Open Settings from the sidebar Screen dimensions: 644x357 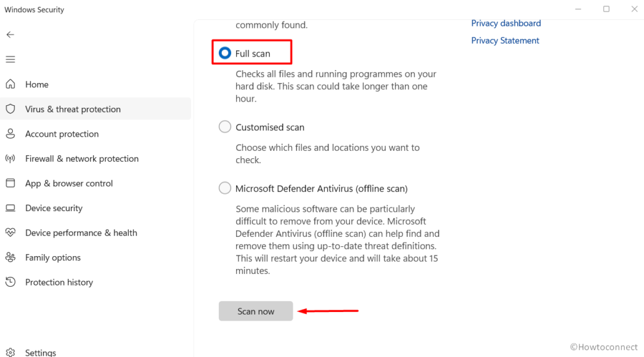click(x=41, y=353)
